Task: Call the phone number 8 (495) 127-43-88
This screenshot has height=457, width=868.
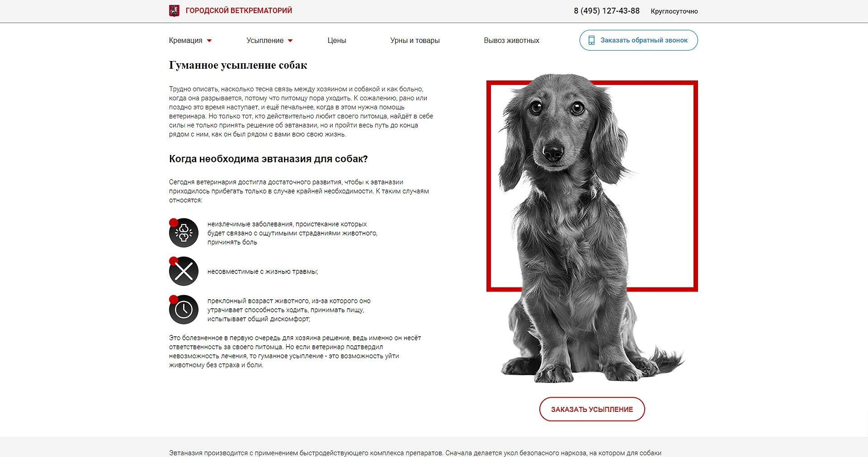Action: pyautogui.click(x=607, y=11)
